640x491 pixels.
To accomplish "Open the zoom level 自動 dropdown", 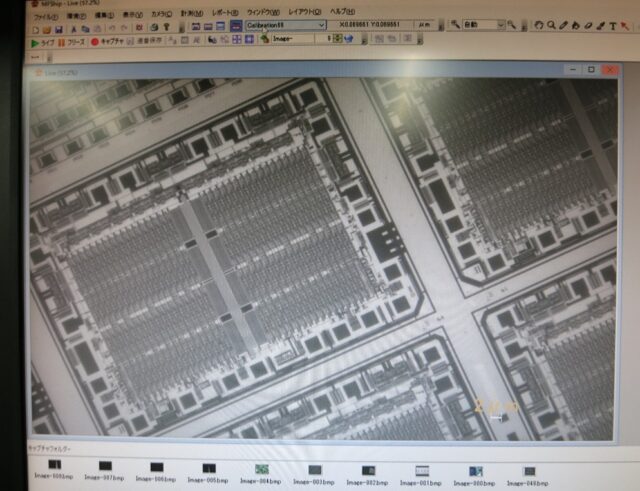I will point(484,24).
